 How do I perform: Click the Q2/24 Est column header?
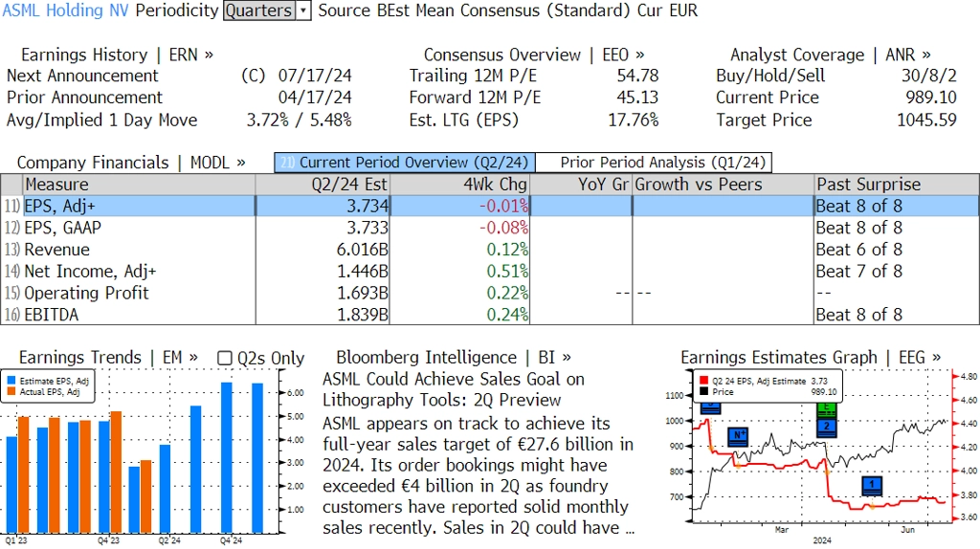pos(323,185)
